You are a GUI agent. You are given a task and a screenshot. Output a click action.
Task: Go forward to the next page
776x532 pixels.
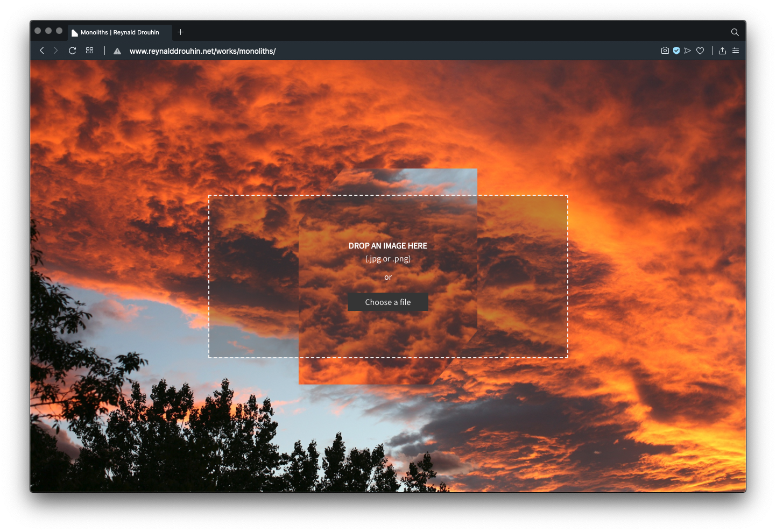pyautogui.click(x=55, y=51)
